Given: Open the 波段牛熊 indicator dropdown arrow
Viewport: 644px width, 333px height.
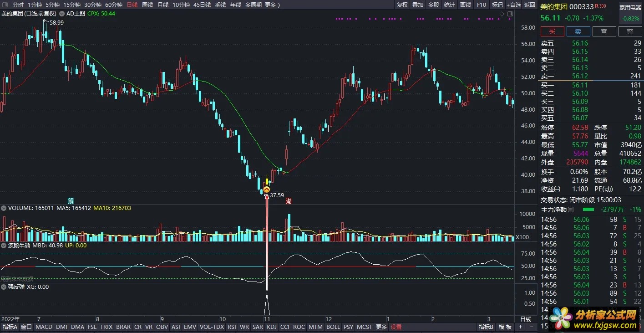Looking at the screenshot, I should click(x=4, y=245).
